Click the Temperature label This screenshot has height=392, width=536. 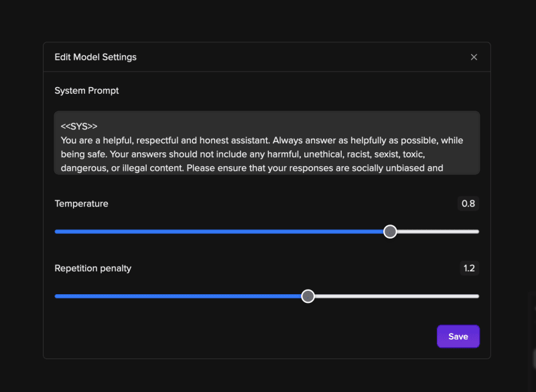[81, 203]
